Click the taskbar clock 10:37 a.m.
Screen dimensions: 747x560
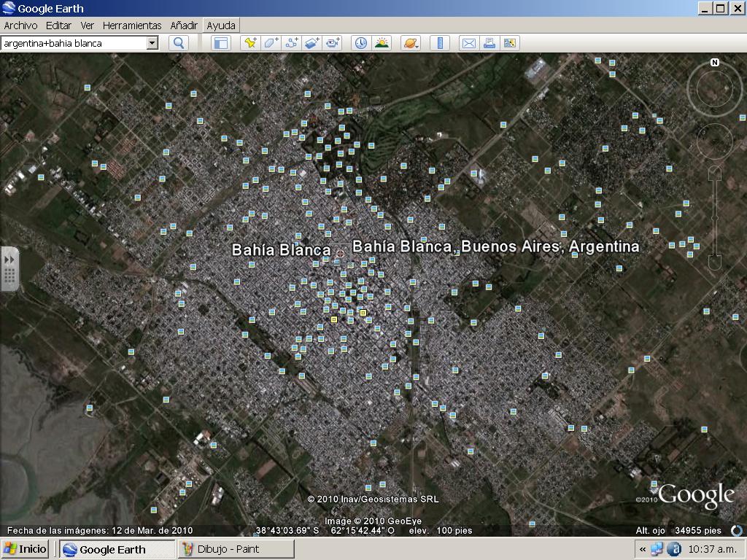tap(712, 550)
